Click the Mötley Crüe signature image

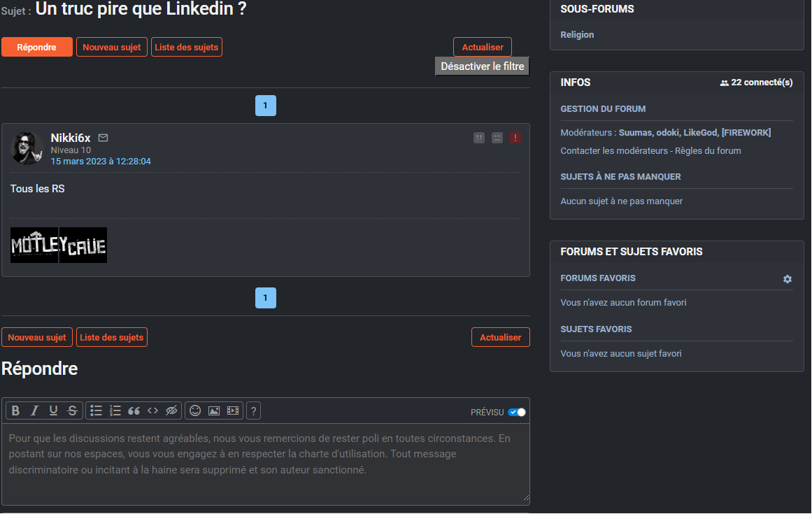[x=59, y=245]
